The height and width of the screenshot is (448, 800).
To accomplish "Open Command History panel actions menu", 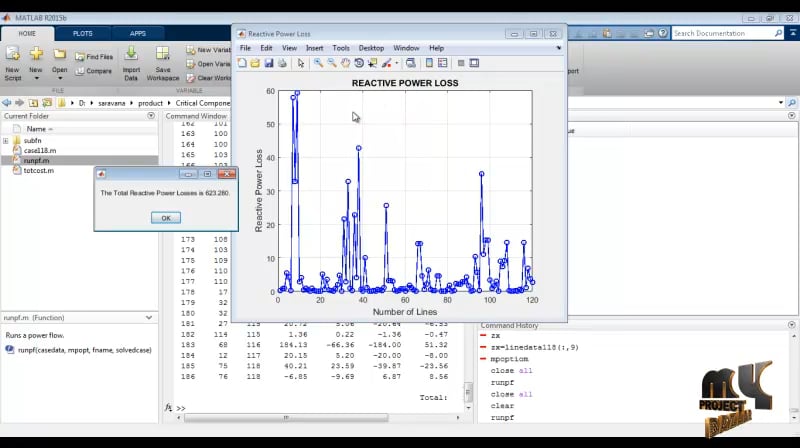I will coord(791,325).
